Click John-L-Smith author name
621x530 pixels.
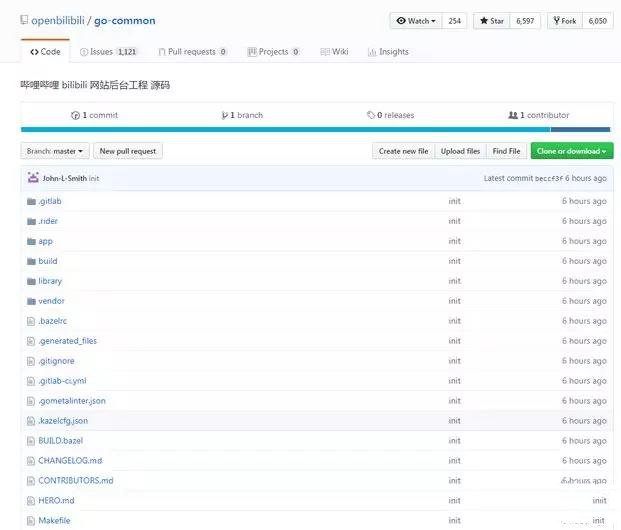[65, 178]
